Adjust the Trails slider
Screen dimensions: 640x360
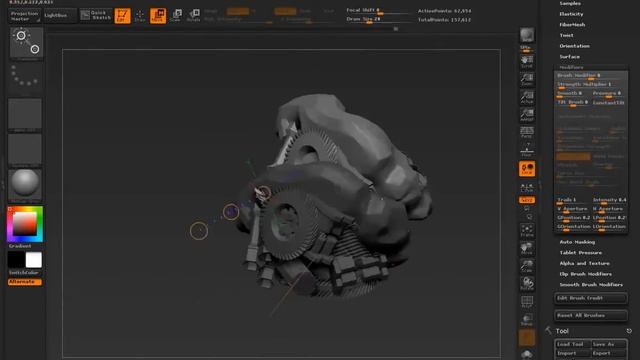click(573, 200)
